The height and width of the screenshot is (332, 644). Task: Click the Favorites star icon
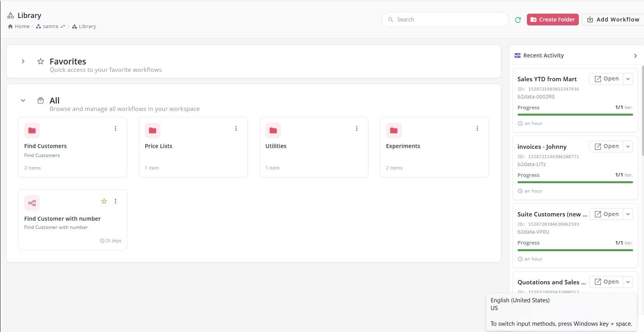tap(41, 61)
